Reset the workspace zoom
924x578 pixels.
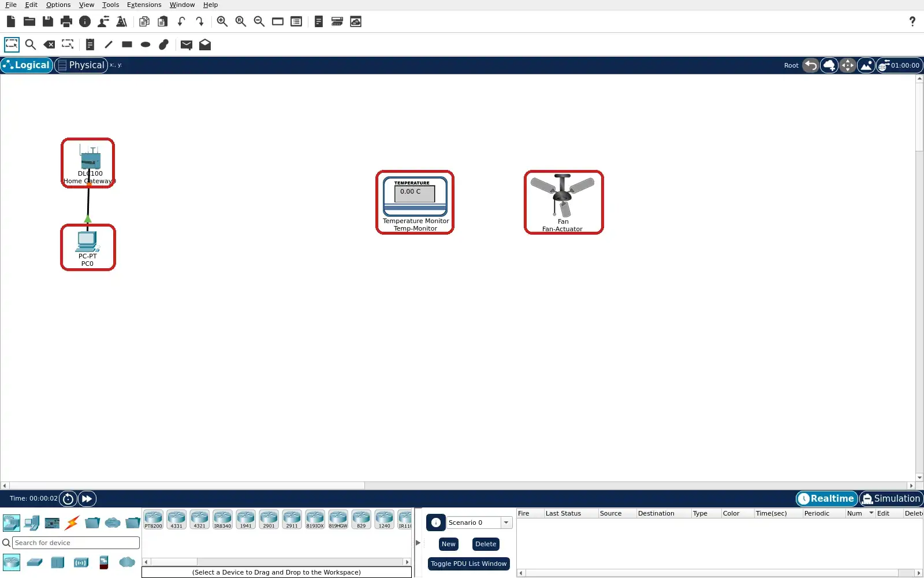coord(241,21)
